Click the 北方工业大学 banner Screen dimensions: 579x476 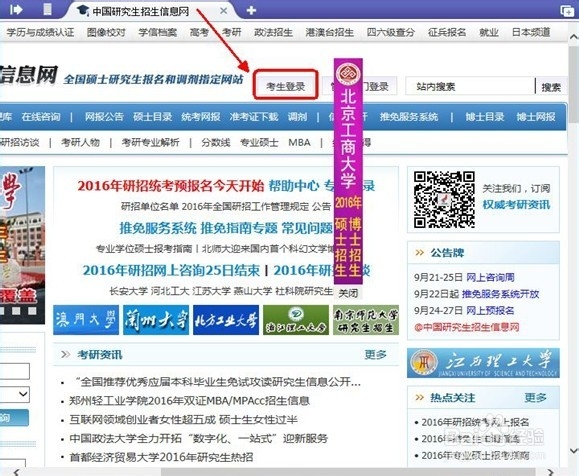pyautogui.click(x=226, y=320)
